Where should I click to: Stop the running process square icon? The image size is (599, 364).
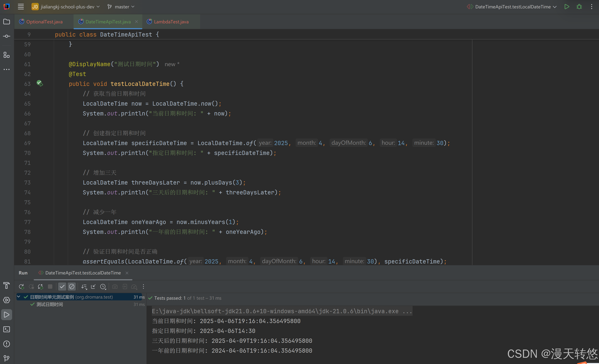click(50, 287)
